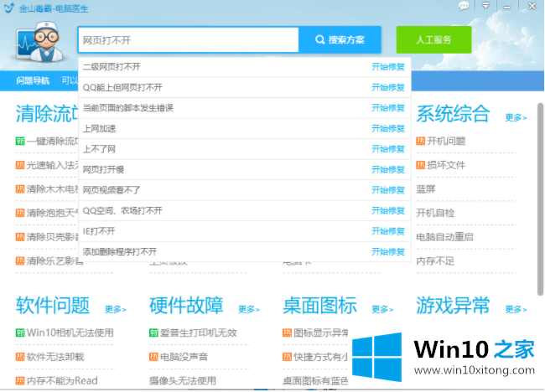545x392 pixels.
Task: Select suggestion 上网加速
Action: 245,128
